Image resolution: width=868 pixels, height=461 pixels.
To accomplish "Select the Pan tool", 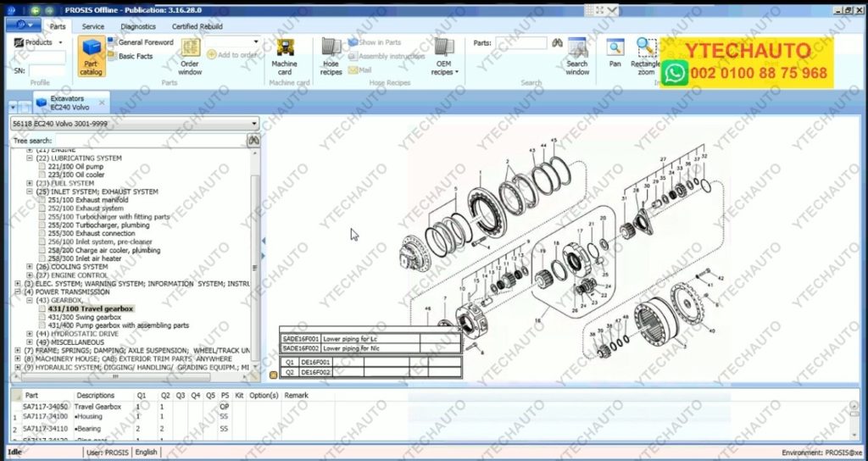I will (x=615, y=53).
